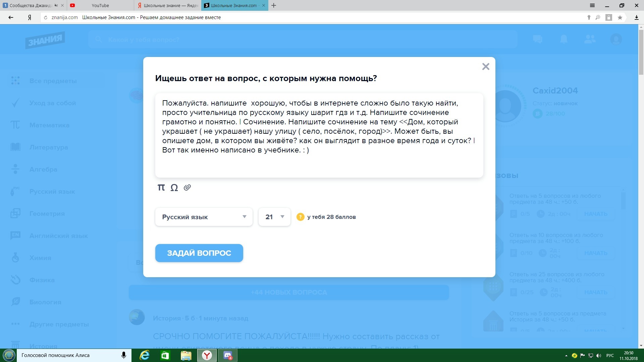The width and height of the screenshot is (644, 362).
Task: Click the РУС language indicator in tray
Action: (x=610, y=355)
